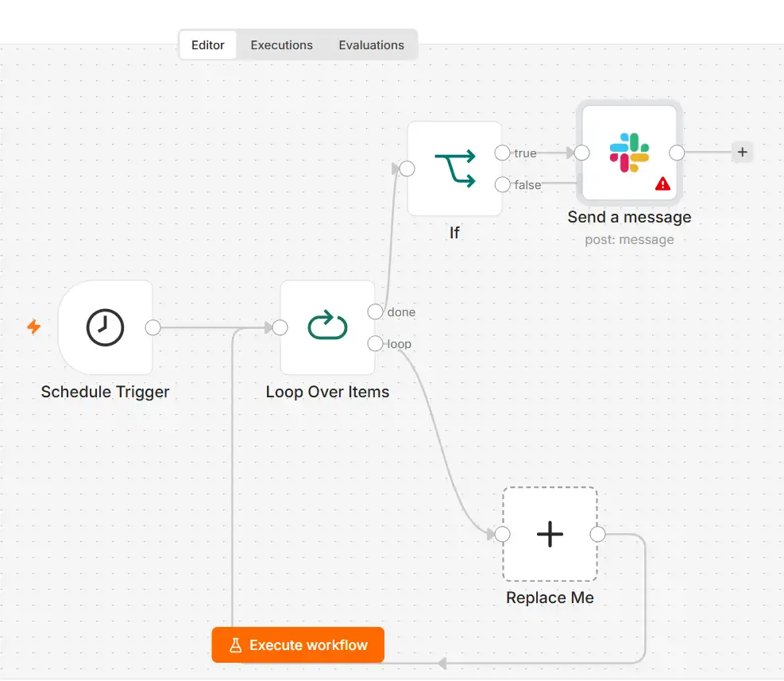Open the If branching node
784x681 pixels.
coord(454,168)
